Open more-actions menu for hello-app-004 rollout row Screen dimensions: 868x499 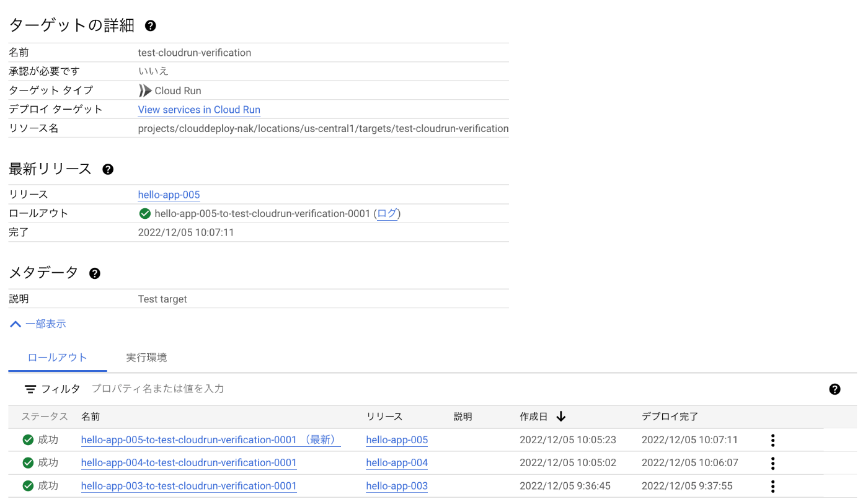pyautogui.click(x=773, y=463)
